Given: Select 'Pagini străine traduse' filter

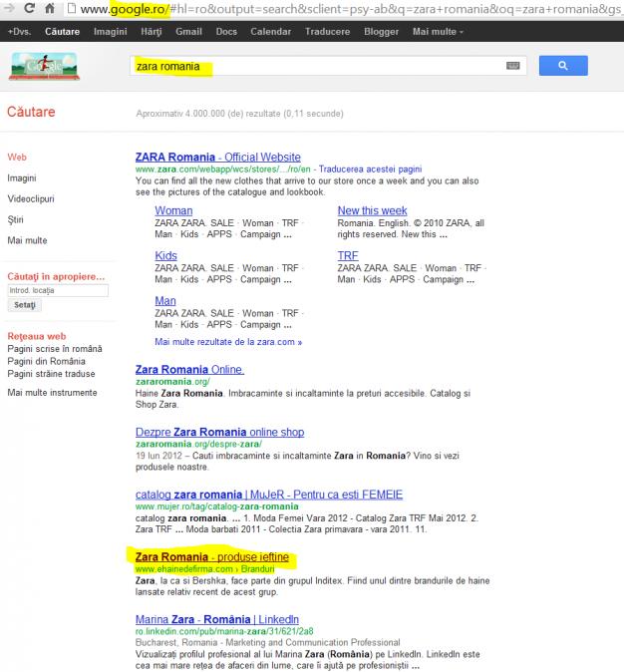Looking at the screenshot, I should coord(51,374).
